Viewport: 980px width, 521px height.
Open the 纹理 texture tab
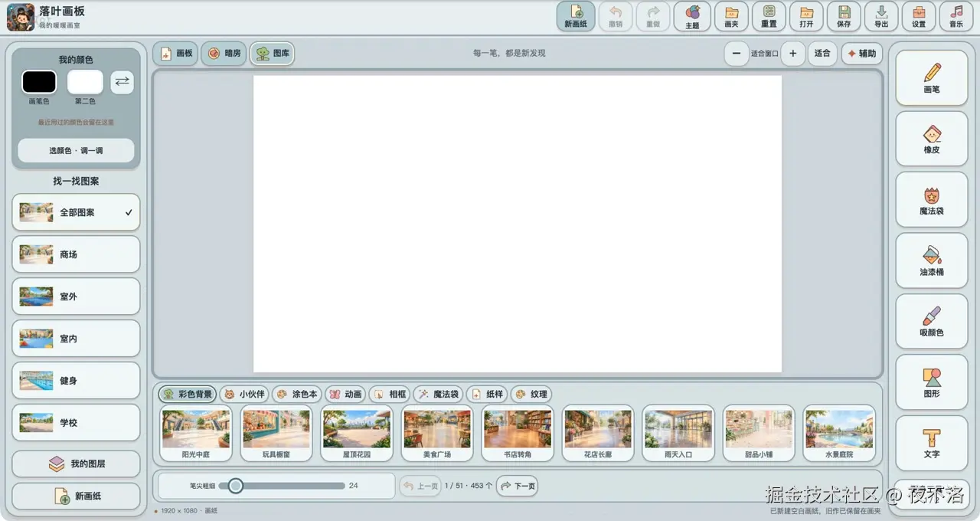(531, 395)
